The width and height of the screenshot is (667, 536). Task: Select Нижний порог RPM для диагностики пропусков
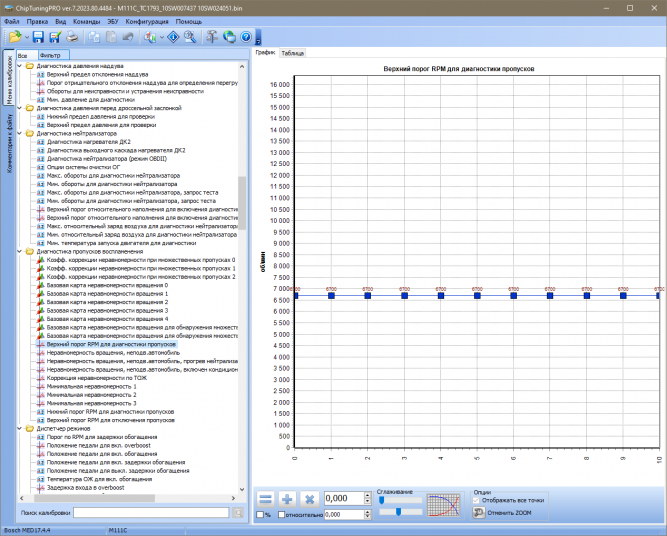click(110, 412)
